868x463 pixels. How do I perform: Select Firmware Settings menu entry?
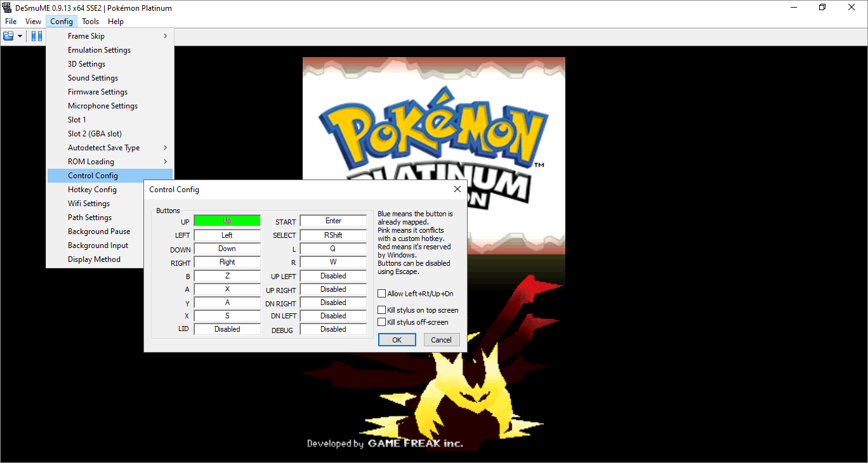click(110, 92)
